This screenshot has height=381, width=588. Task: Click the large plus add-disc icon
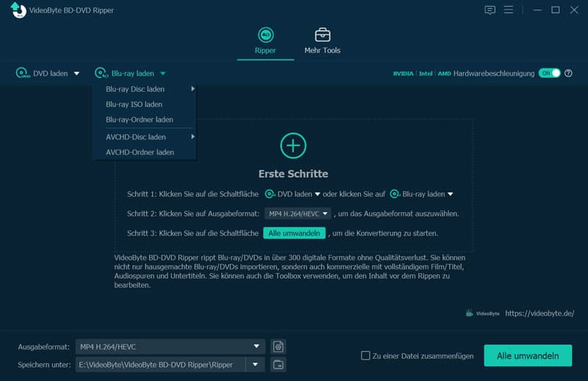click(x=293, y=145)
